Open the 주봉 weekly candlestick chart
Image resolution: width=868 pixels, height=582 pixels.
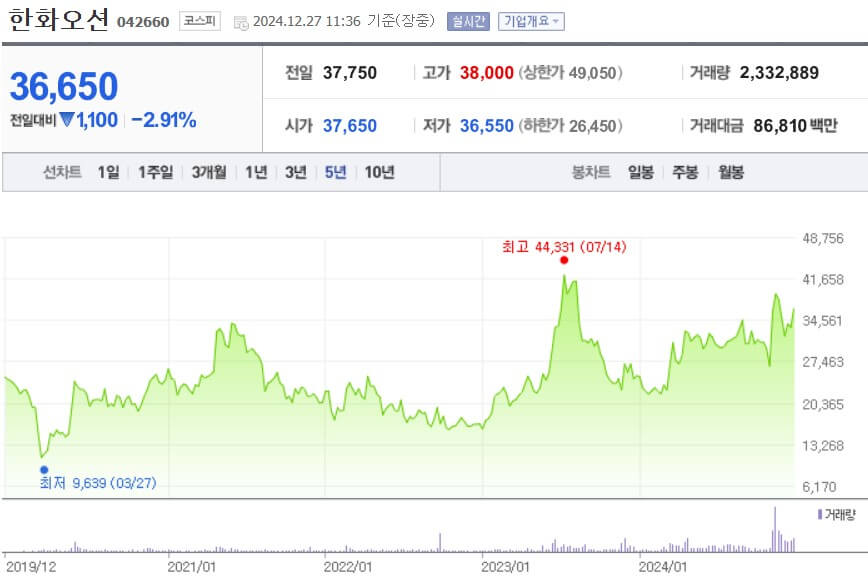(x=685, y=171)
